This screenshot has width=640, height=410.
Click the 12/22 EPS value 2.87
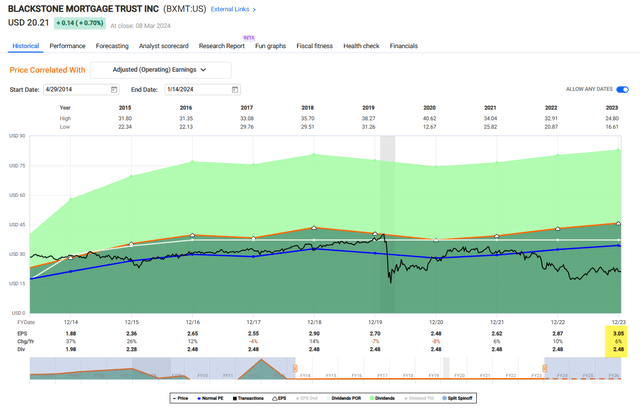558,334
